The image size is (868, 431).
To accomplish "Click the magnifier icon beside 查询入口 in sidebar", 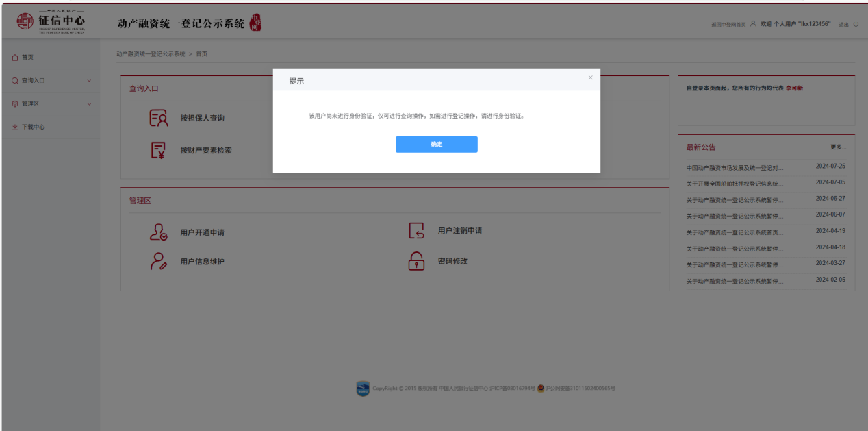I will tap(15, 81).
